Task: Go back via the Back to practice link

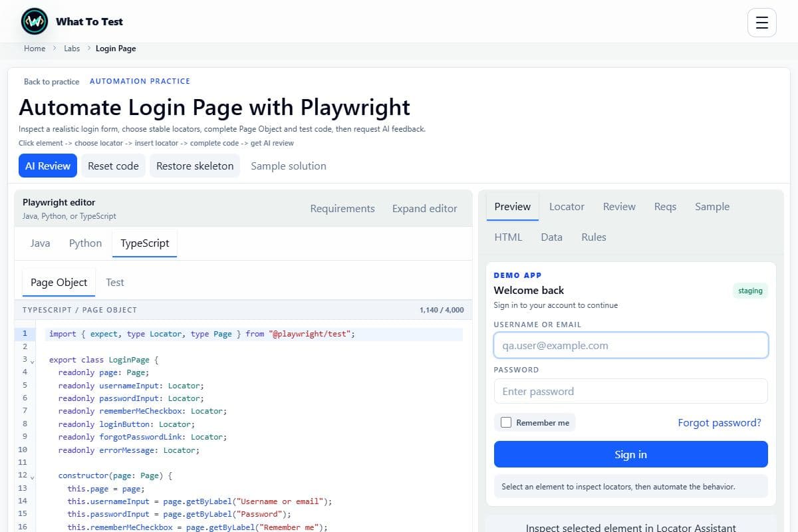Action: tap(51, 82)
